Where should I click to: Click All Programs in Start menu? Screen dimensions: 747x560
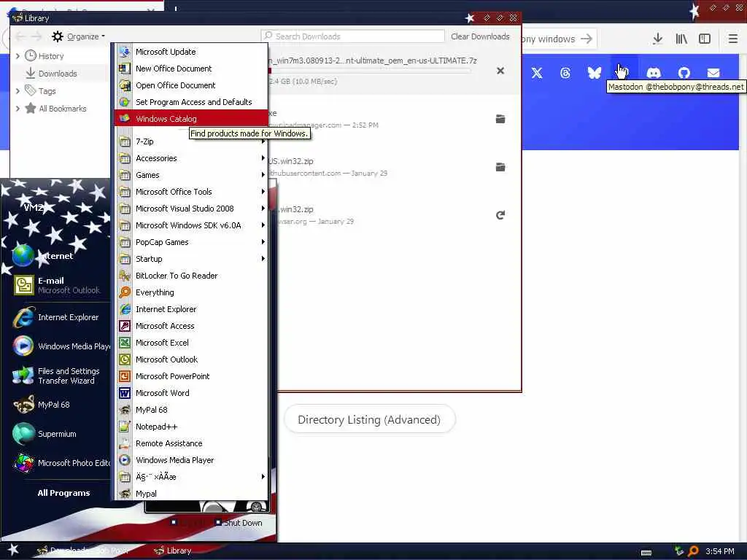click(x=63, y=493)
